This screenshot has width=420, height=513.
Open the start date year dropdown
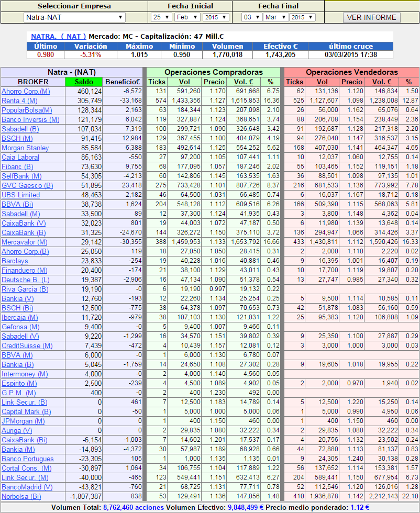(x=216, y=17)
